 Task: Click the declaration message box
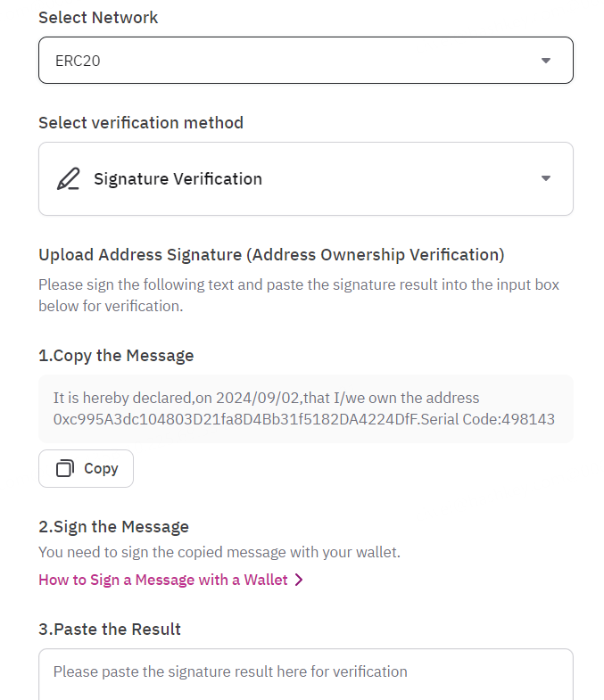point(305,408)
